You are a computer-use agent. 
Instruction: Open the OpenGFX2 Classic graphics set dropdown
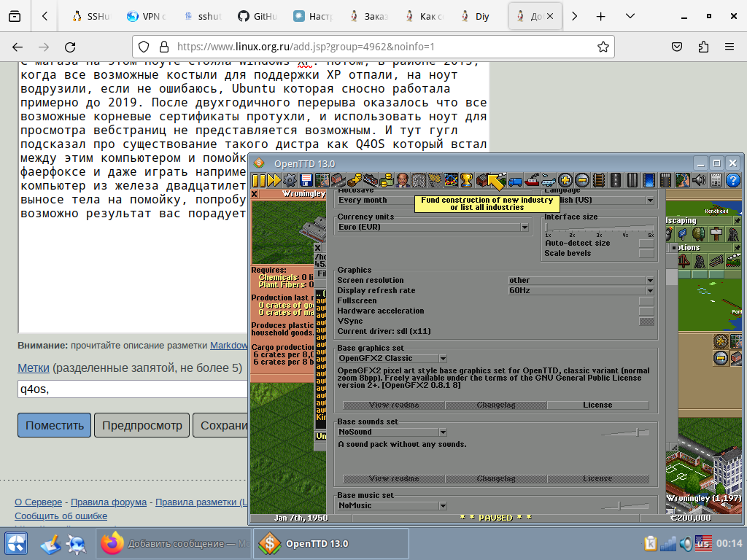point(392,359)
